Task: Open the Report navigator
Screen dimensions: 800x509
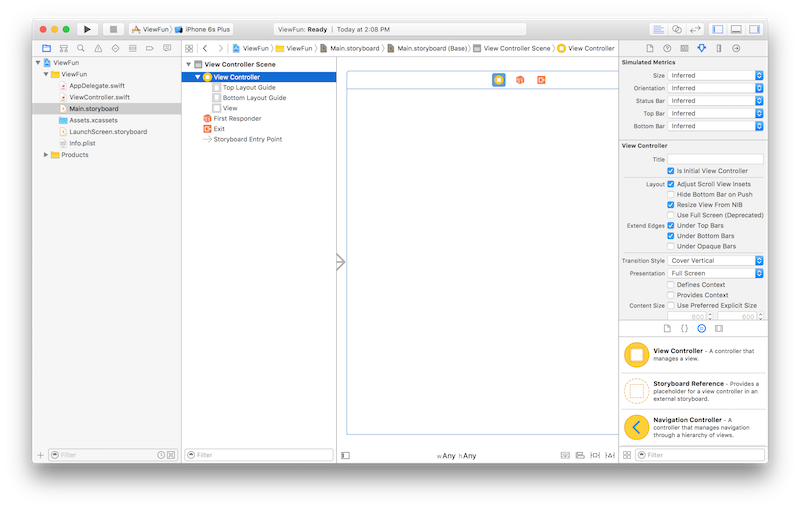Action: (167, 48)
